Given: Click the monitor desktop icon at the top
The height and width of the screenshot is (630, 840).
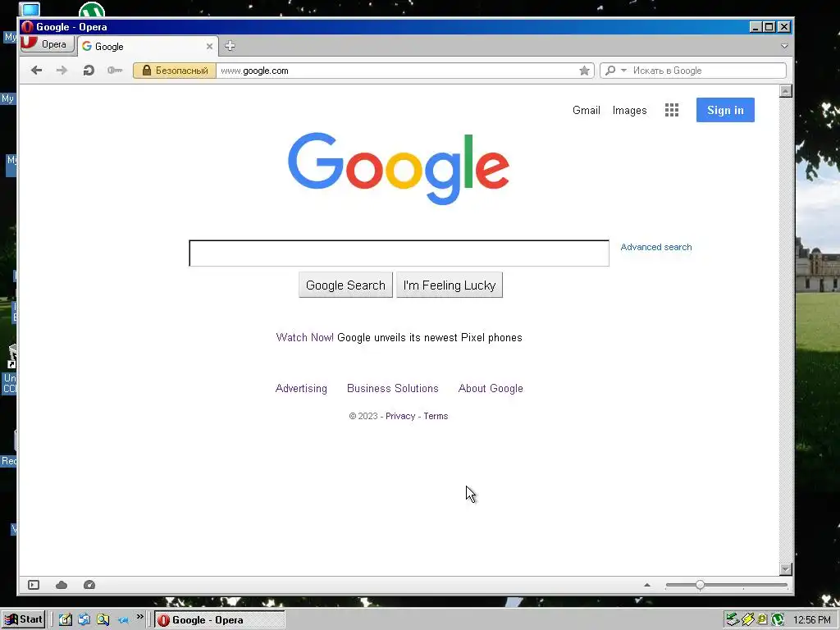Looking at the screenshot, I should click(x=30, y=8).
